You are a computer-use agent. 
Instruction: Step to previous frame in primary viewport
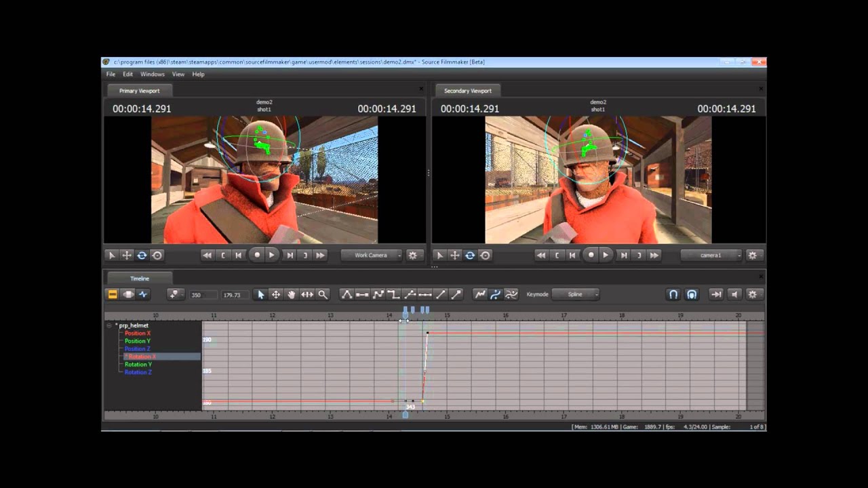click(x=239, y=256)
